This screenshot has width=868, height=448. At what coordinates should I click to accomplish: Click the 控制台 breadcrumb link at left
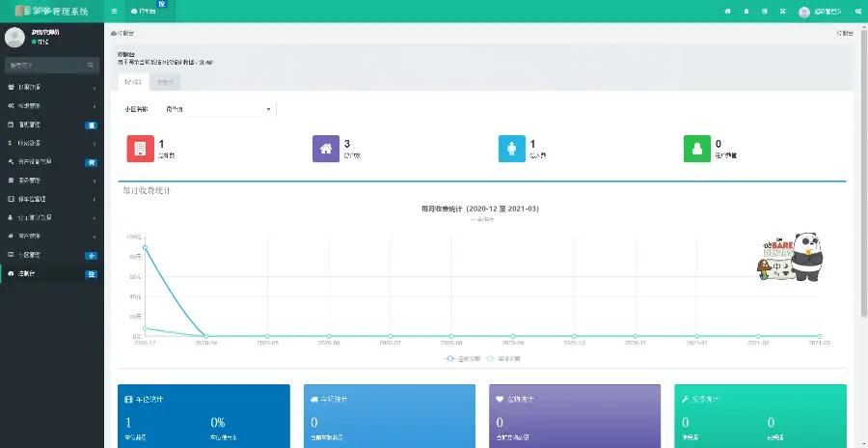tap(122, 33)
